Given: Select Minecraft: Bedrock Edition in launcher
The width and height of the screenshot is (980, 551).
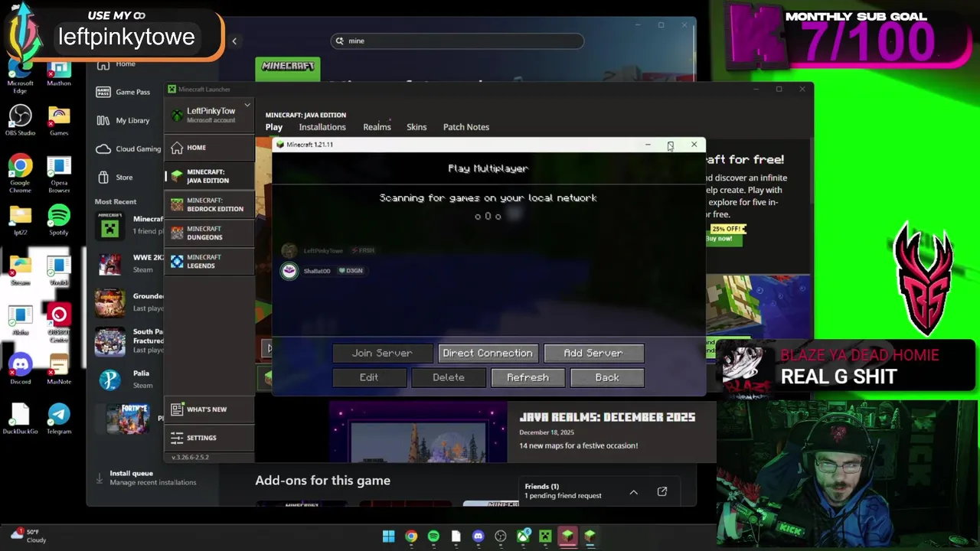Looking at the screenshot, I should coord(210,204).
